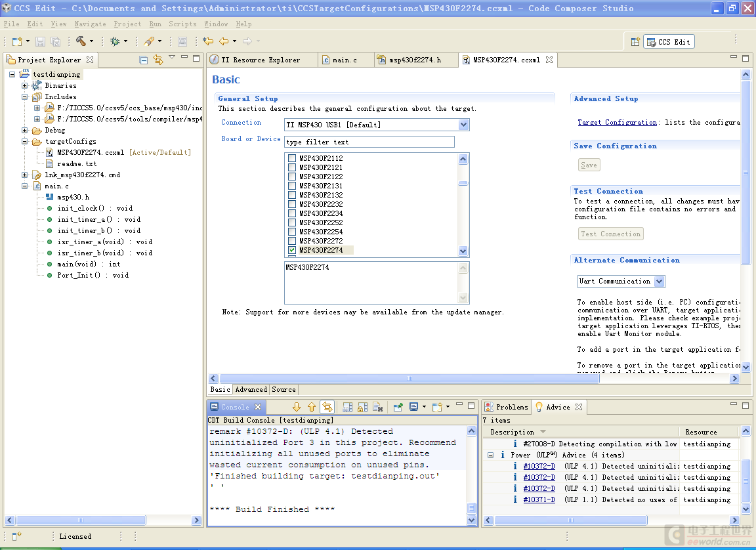Open the Scripts menu

point(182,24)
